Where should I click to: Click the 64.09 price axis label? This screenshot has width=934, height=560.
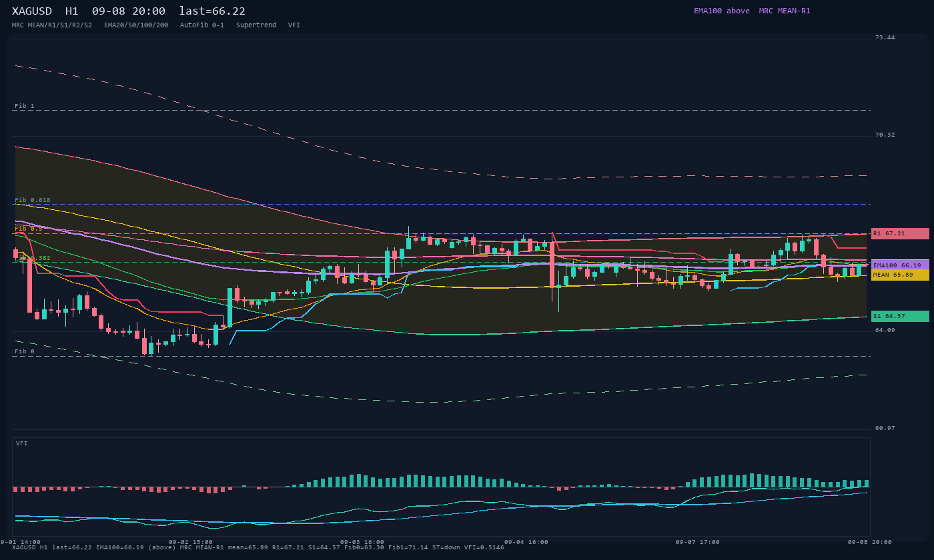885,330
